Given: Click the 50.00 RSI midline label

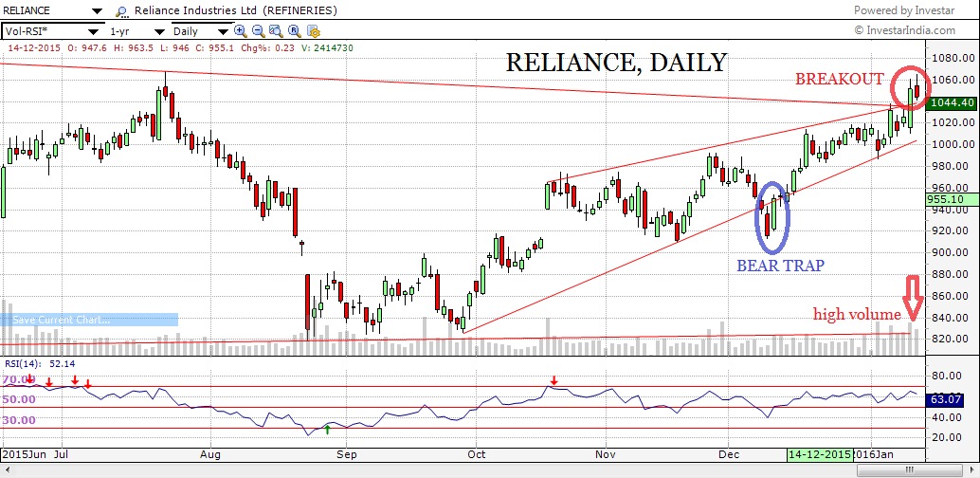Looking at the screenshot, I should coord(18,399).
